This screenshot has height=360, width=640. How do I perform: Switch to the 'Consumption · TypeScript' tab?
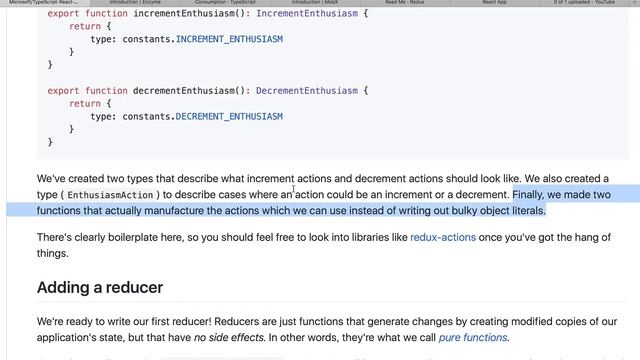point(225,2)
